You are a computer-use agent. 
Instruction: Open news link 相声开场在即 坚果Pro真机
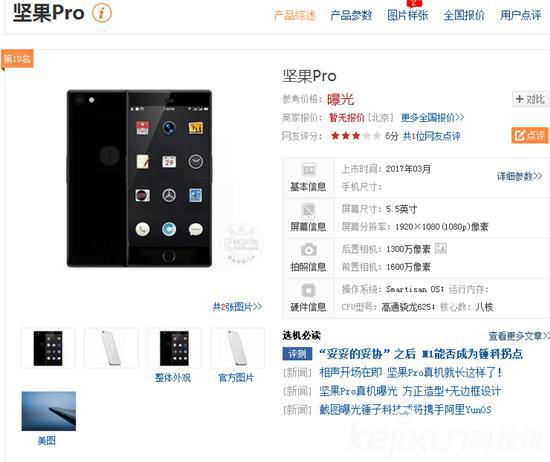pyautogui.click(x=411, y=373)
